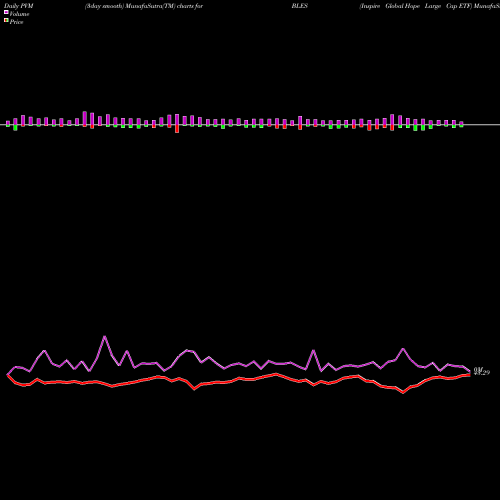Click the value label at the lines' right end
The image size is (500, 500).
[482, 371]
